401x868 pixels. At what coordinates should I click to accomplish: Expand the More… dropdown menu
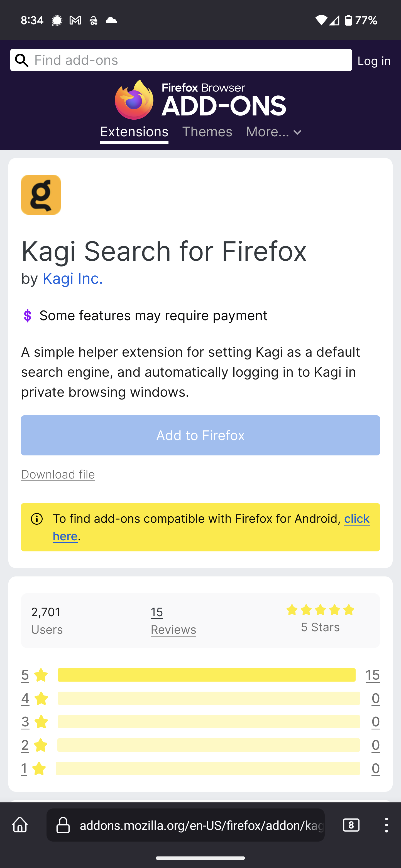click(x=273, y=132)
